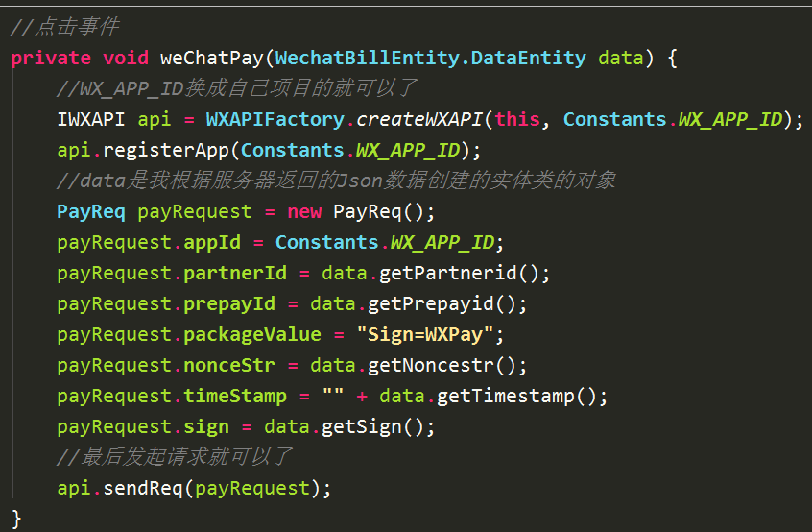Click the getSign() call
The width and height of the screenshot is (812, 532).
pyautogui.click(x=378, y=427)
